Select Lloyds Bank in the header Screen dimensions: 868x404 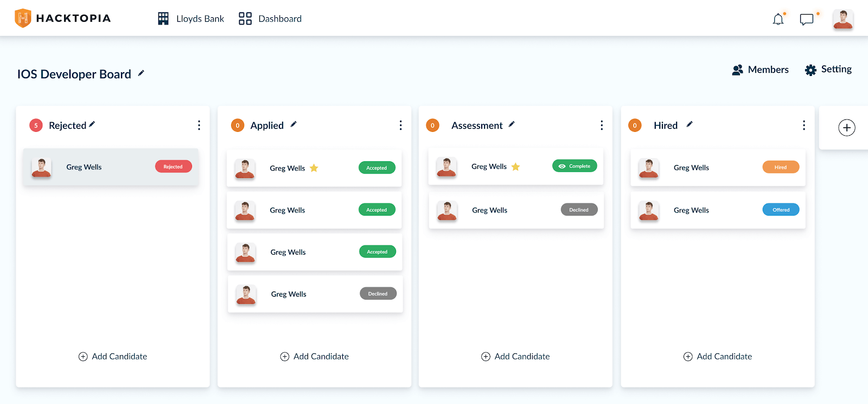(x=191, y=19)
